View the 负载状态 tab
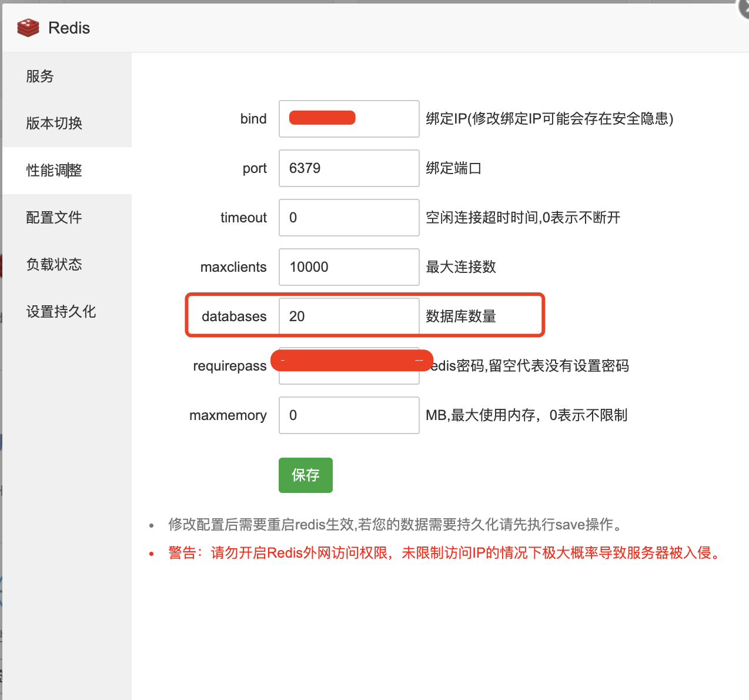749x700 pixels. click(67, 265)
